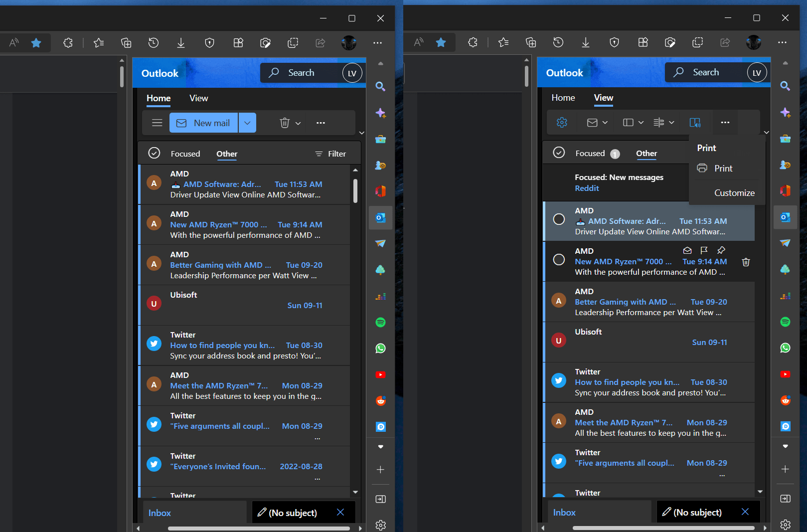Open the Reddit new messages link in right window

[x=587, y=188]
